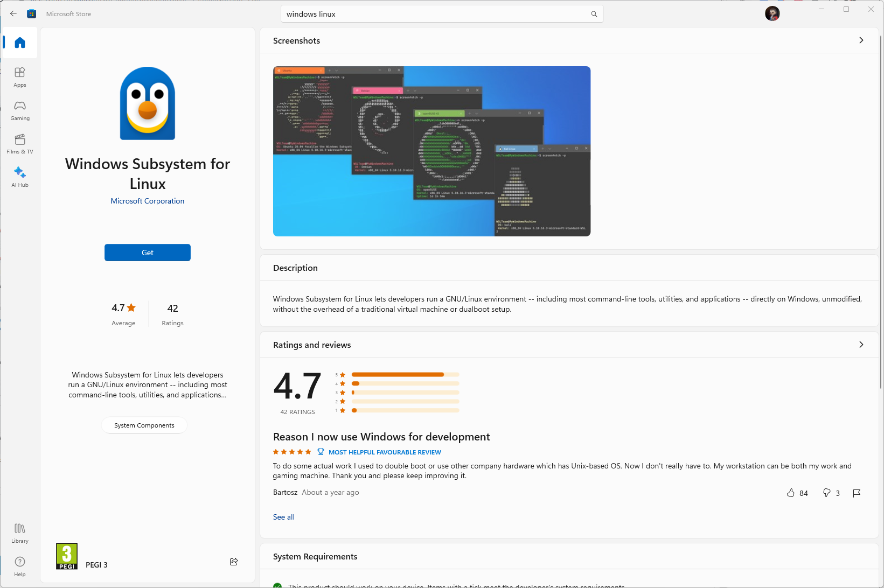
Task: Open the Library page
Action: (20, 533)
